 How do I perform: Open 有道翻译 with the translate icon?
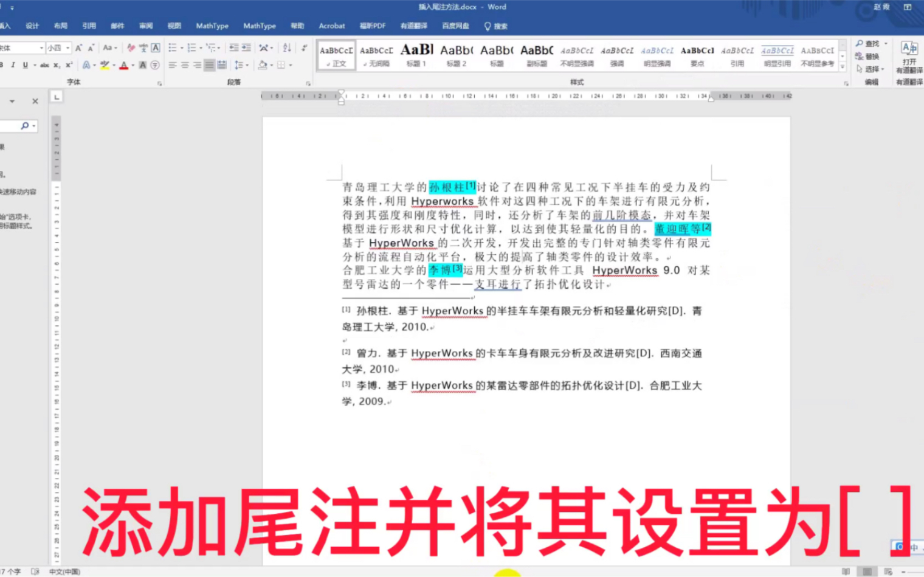pos(909,49)
